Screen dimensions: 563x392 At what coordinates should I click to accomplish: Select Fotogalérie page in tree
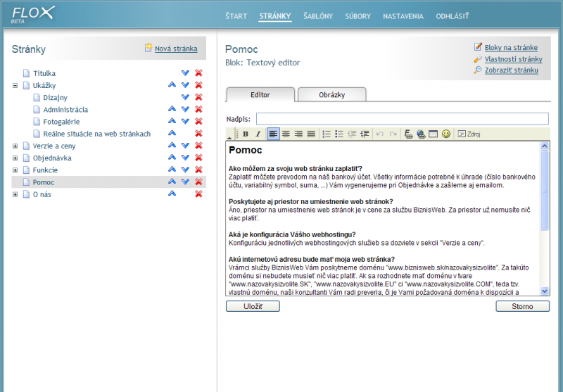(61, 122)
